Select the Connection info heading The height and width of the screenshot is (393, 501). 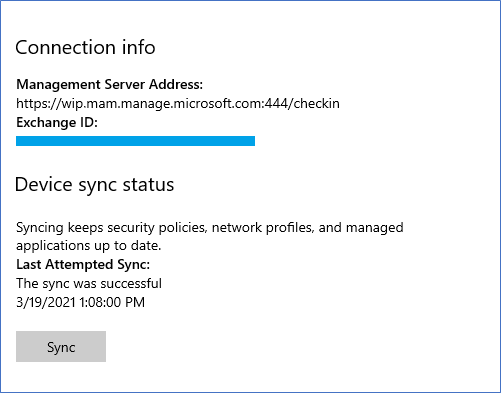click(x=85, y=47)
